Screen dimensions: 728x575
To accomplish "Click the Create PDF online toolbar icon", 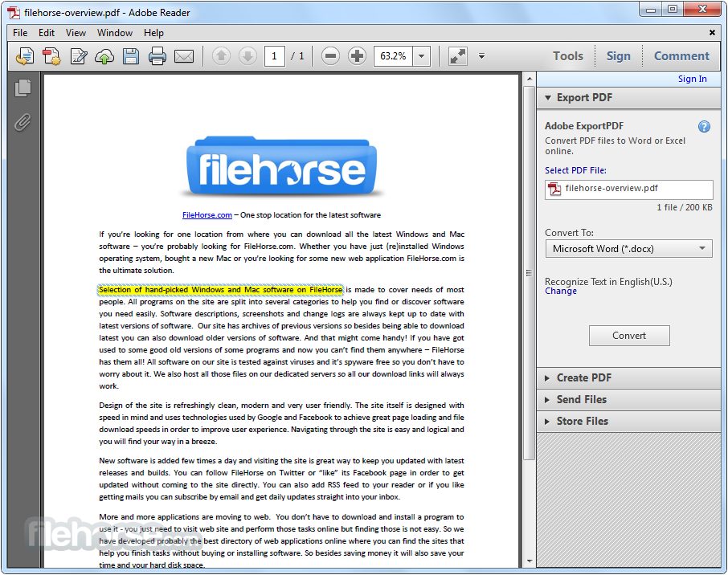I will [x=52, y=56].
